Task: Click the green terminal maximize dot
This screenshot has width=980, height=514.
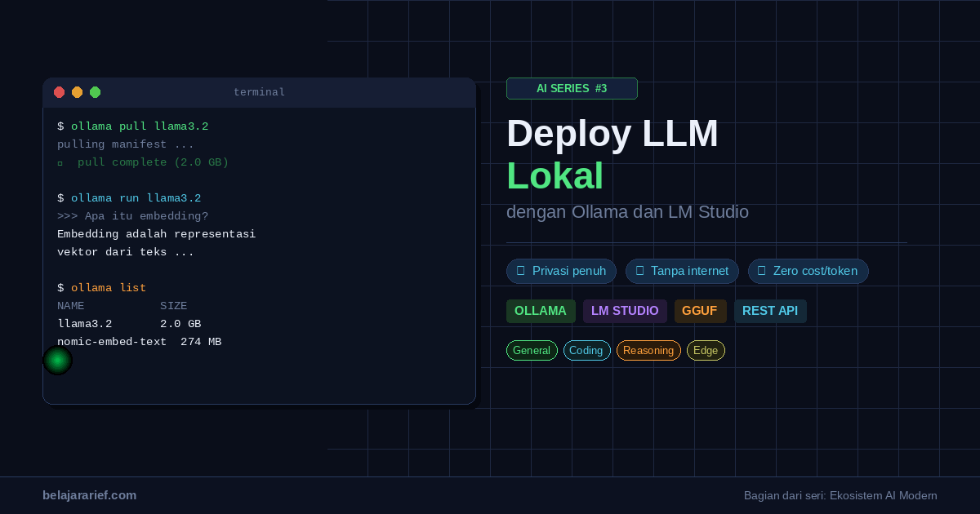Action: [x=95, y=92]
